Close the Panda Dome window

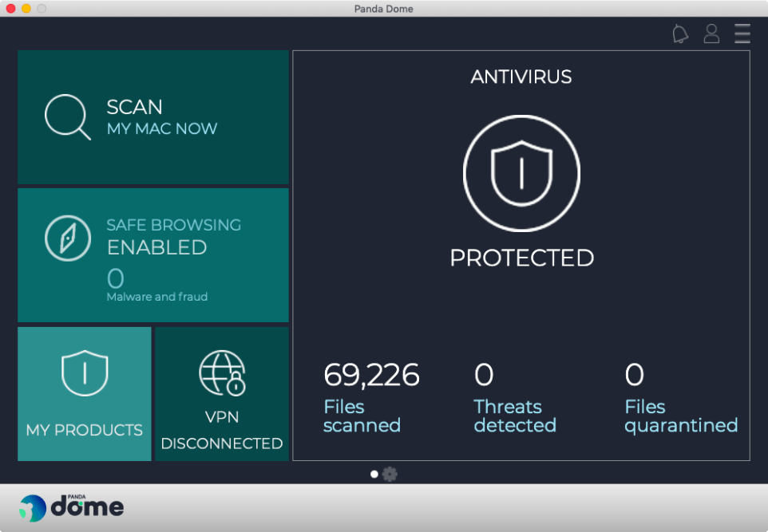coord(10,8)
